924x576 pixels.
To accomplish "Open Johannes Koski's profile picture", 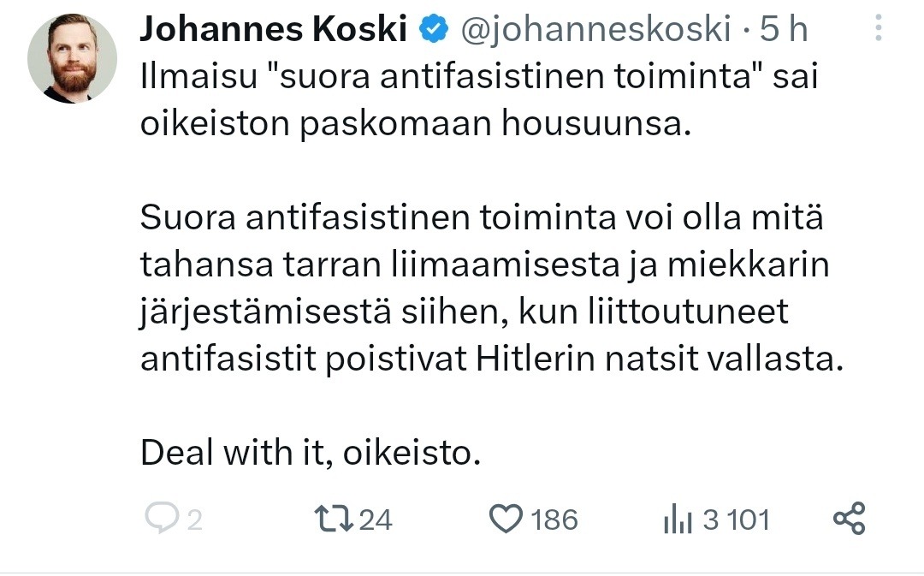I will (72, 58).
